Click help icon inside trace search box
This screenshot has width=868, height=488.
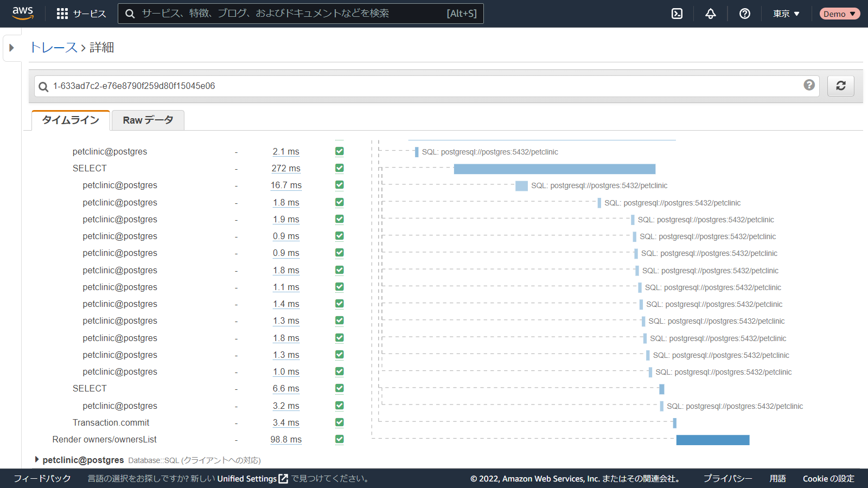[x=809, y=85]
